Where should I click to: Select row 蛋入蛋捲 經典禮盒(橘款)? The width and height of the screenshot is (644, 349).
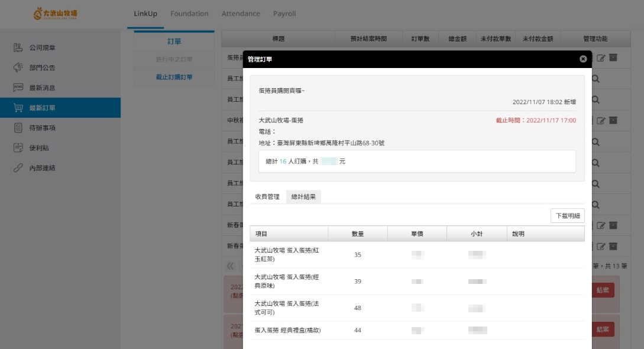tap(417, 330)
